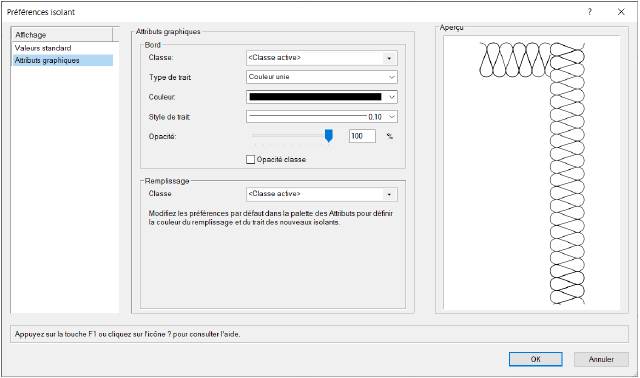The width and height of the screenshot is (640, 378).
Task: Select Valeurs standard in the list
Action: pyautogui.click(x=43, y=48)
